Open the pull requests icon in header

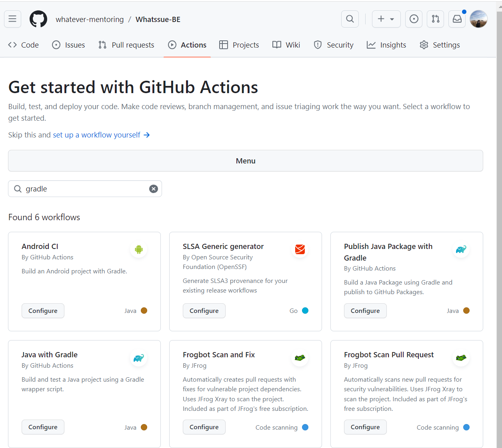pos(436,19)
